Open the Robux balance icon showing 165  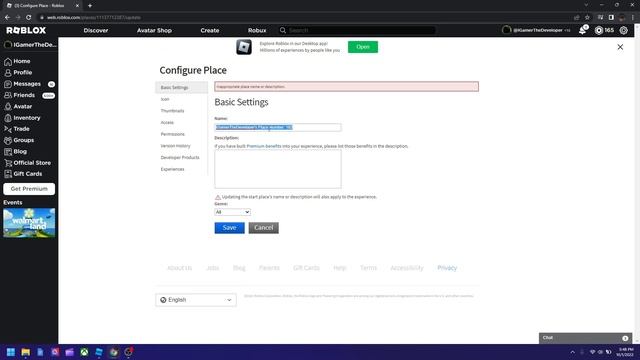pos(599,31)
